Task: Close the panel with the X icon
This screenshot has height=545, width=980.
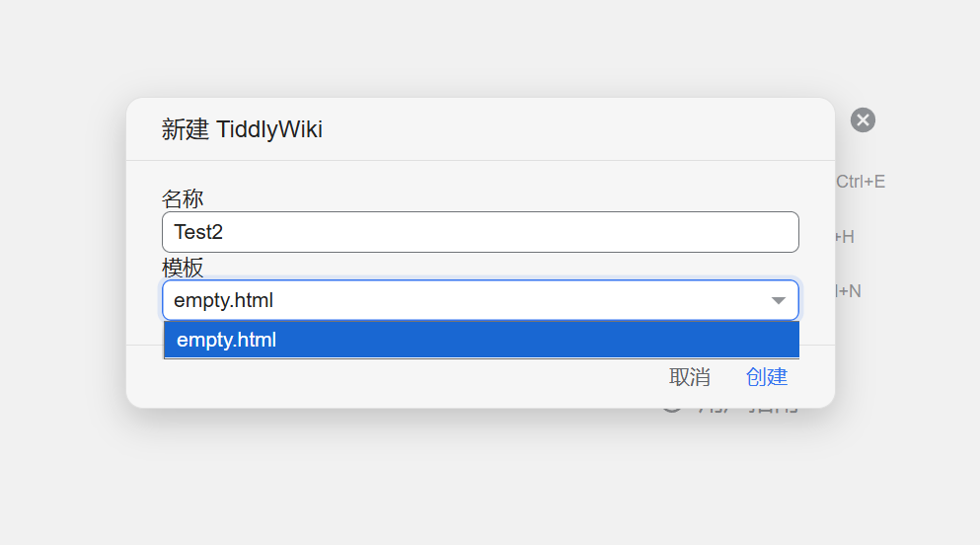Action: tap(863, 120)
